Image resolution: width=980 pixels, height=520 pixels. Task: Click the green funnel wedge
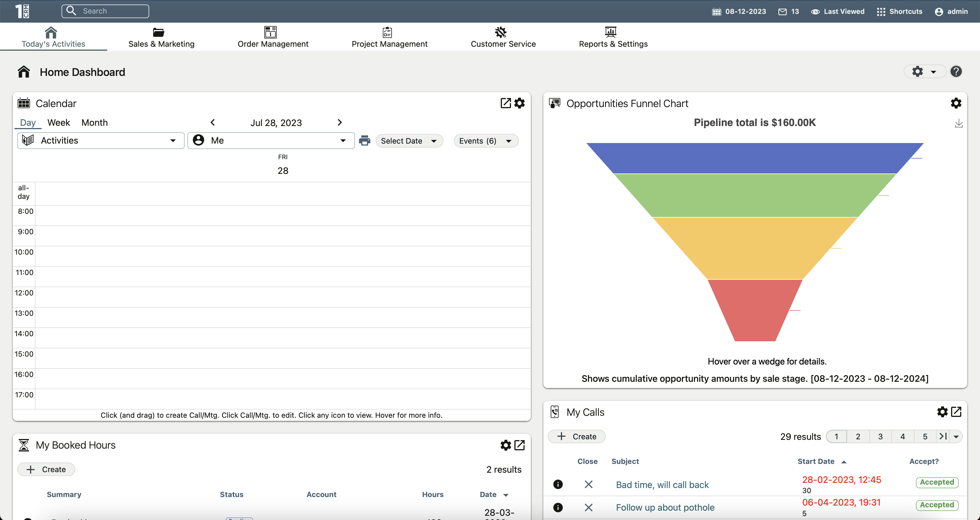coord(755,195)
